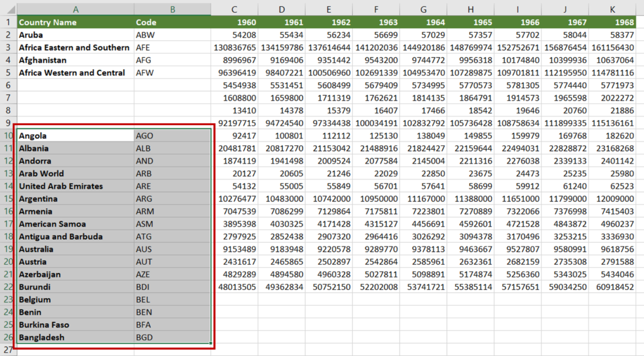Select row 27 header
This screenshot has height=356, width=644.
pyautogui.click(x=8, y=350)
